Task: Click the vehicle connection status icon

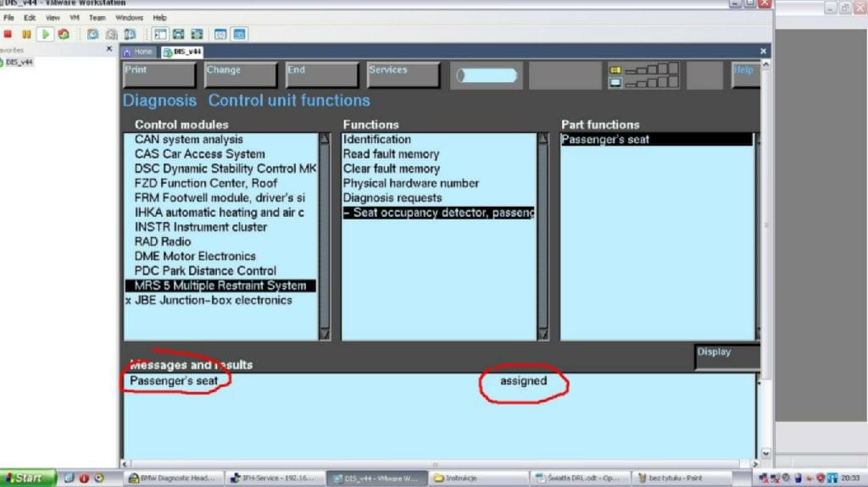Action: pos(615,69)
